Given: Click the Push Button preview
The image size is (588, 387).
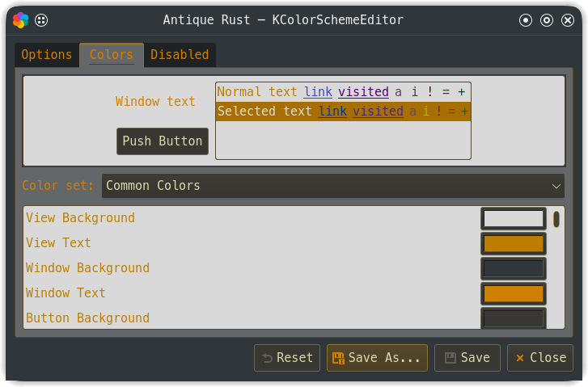Looking at the screenshot, I should pyautogui.click(x=163, y=141).
